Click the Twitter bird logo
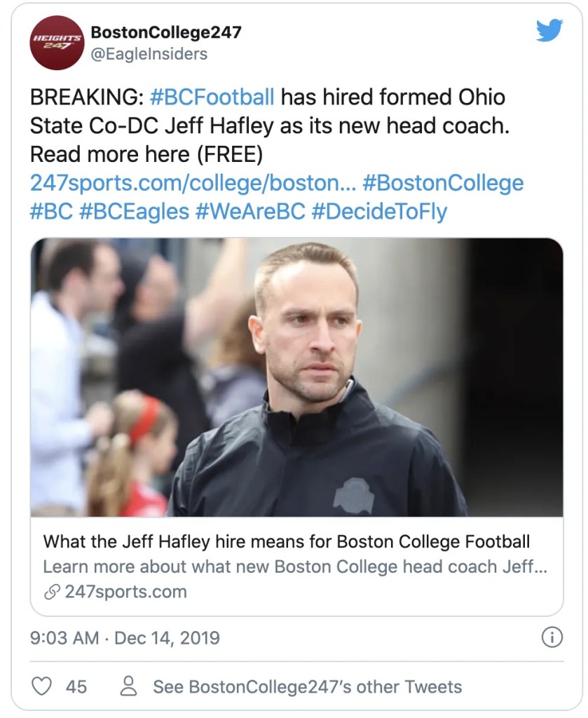 tap(549, 30)
